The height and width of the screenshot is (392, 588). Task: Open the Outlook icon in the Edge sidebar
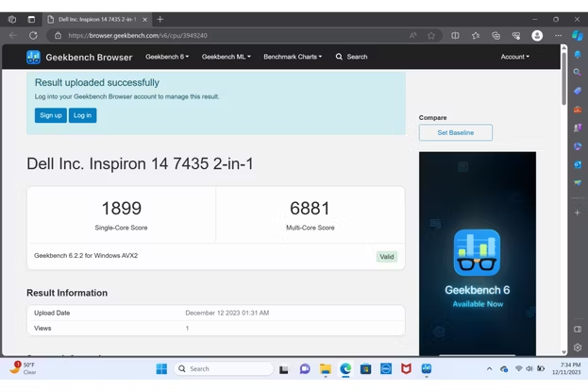pos(578,165)
